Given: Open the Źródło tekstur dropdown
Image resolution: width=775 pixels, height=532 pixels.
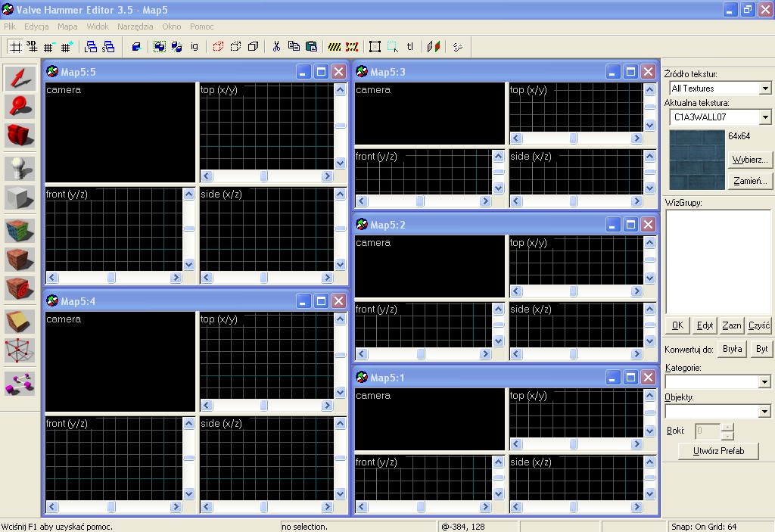Looking at the screenshot, I should pos(765,89).
